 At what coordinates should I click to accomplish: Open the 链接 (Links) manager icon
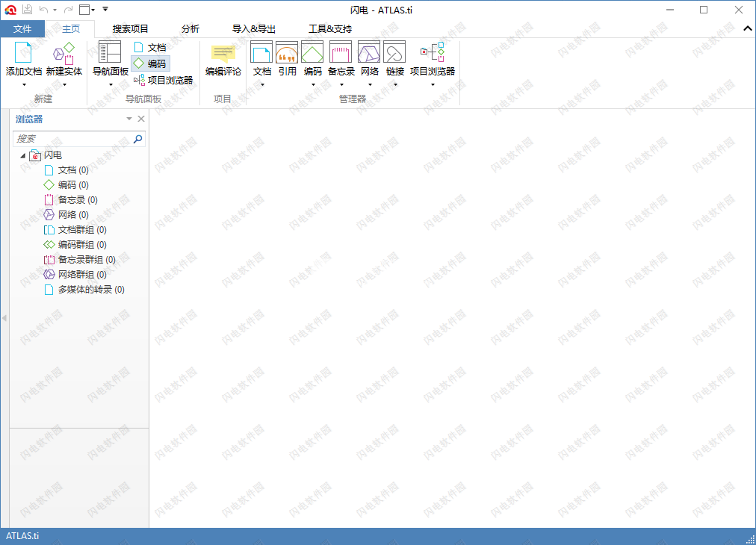(x=395, y=52)
